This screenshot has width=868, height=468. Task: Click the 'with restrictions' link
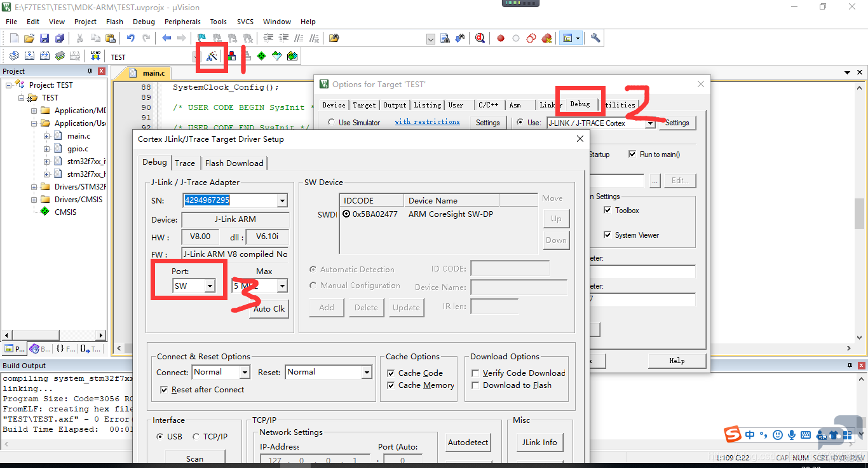point(427,122)
